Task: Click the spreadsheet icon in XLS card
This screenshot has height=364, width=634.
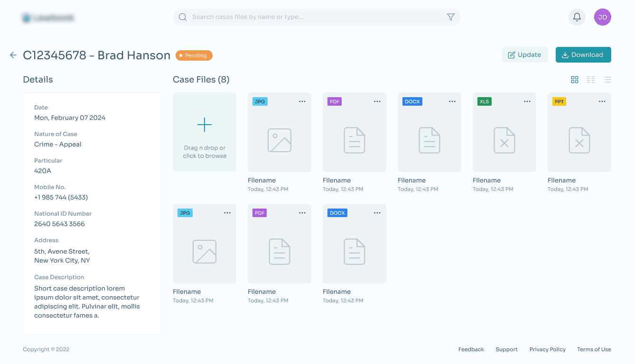Action: [504, 140]
